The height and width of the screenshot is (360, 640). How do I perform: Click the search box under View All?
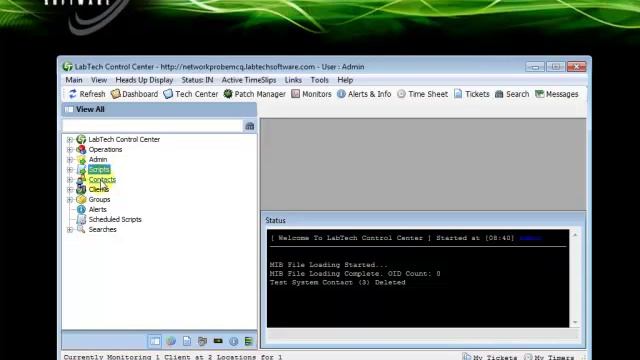click(153, 126)
